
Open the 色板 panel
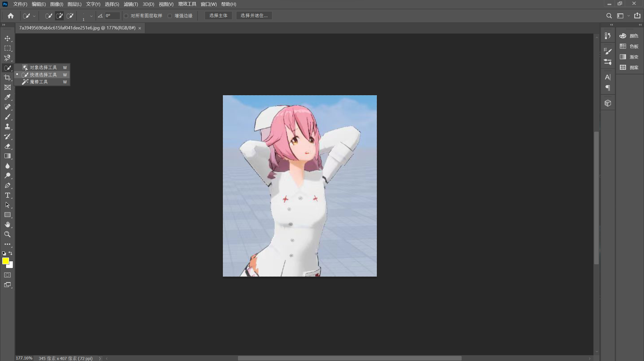[x=629, y=46]
